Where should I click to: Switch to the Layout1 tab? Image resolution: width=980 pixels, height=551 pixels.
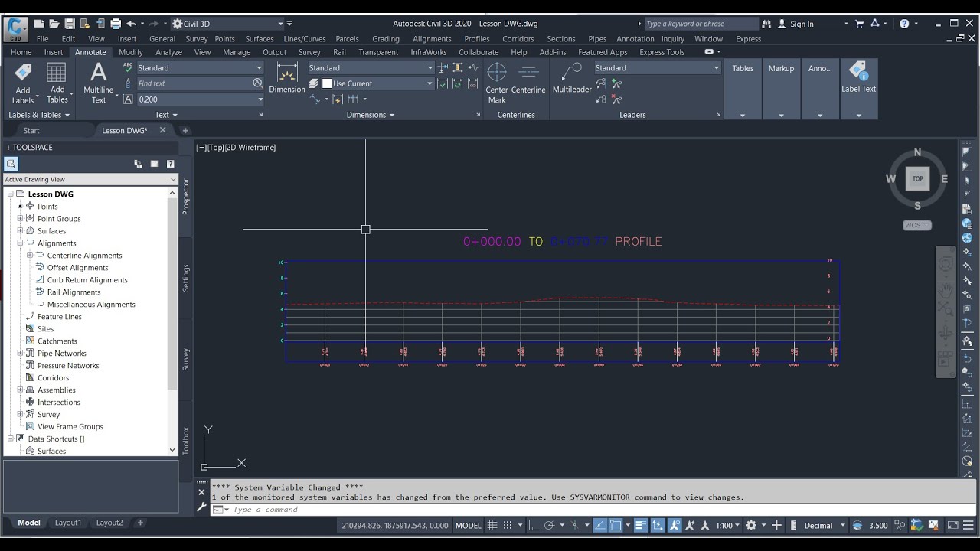point(67,523)
